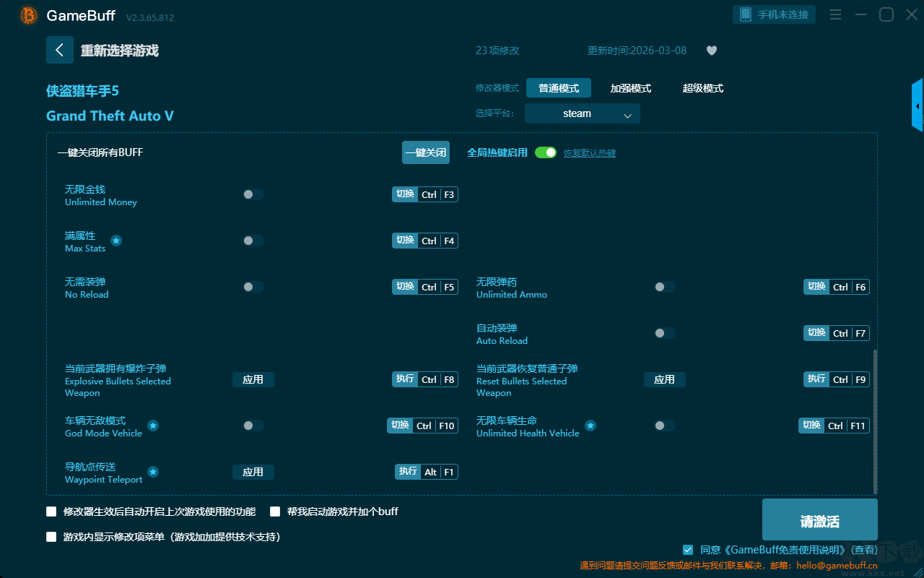This screenshot has width=924, height=578.
Task: Enable the Unlimited Health Vehicle toggle
Action: [665, 426]
